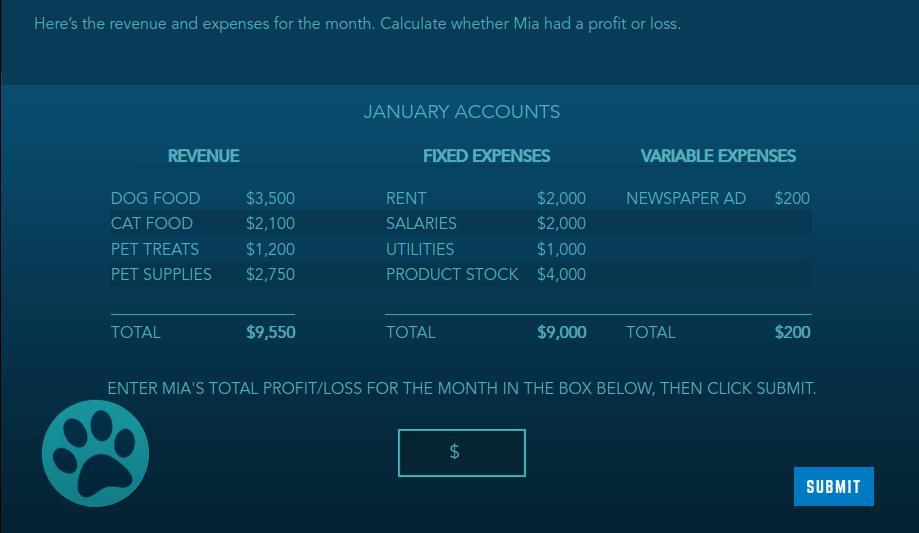The height and width of the screenshot is (533, 919).
Task: Click the SALARIES $2,000 amount
Action: coord(561,223)
